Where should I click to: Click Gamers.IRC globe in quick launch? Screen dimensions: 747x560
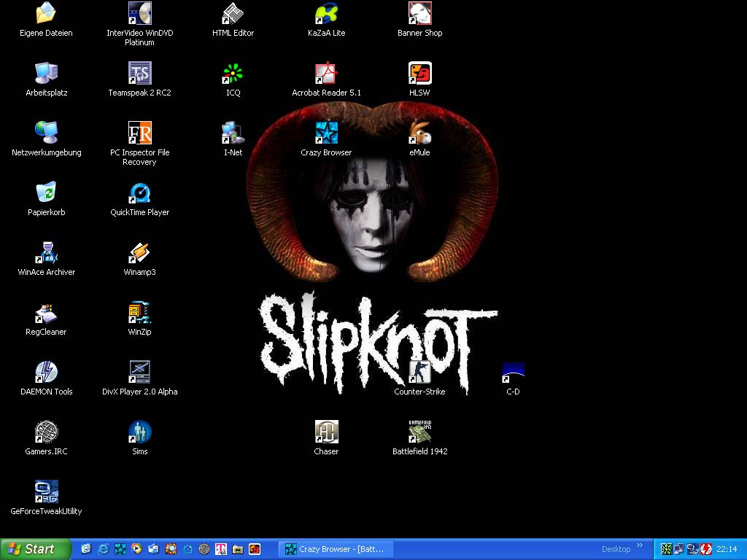point(204,549)
